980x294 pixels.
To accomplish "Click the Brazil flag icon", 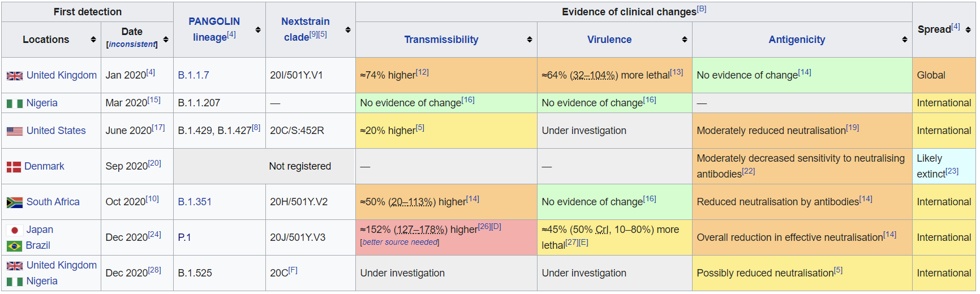I will point(15,246).
